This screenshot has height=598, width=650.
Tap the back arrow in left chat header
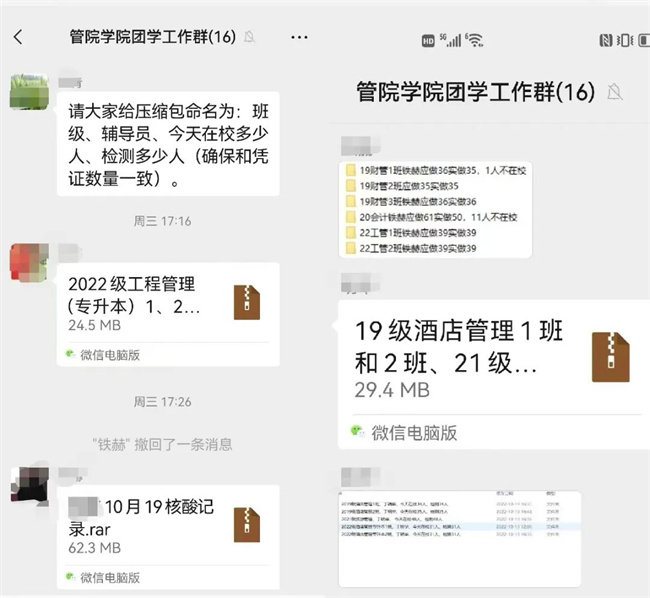tap(18, 37)
